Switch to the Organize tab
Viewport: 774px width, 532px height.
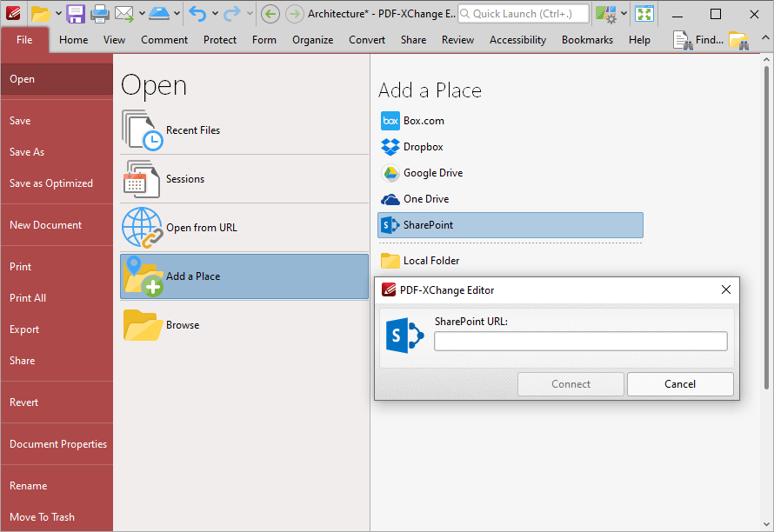click(312, 40)
